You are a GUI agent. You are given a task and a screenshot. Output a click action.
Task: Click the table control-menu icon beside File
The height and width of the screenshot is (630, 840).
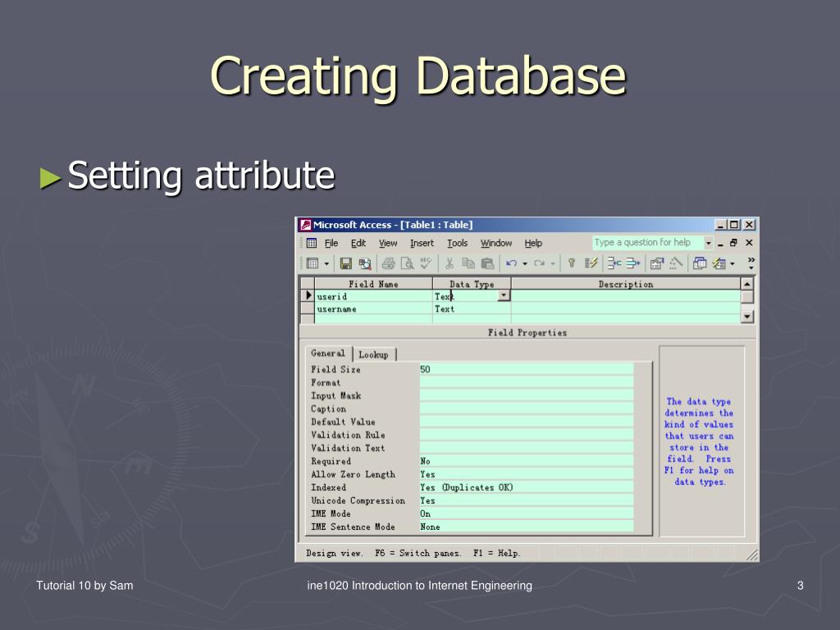coord(311,243)
